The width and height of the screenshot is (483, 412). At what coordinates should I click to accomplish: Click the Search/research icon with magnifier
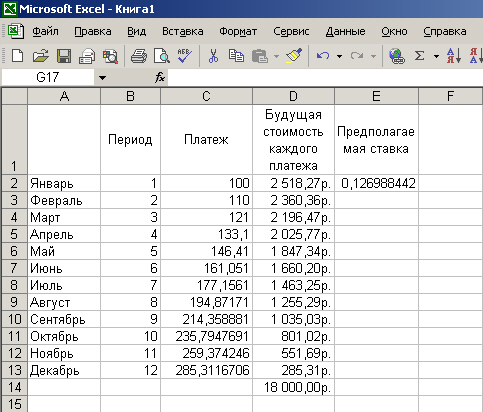pos(110,56)
